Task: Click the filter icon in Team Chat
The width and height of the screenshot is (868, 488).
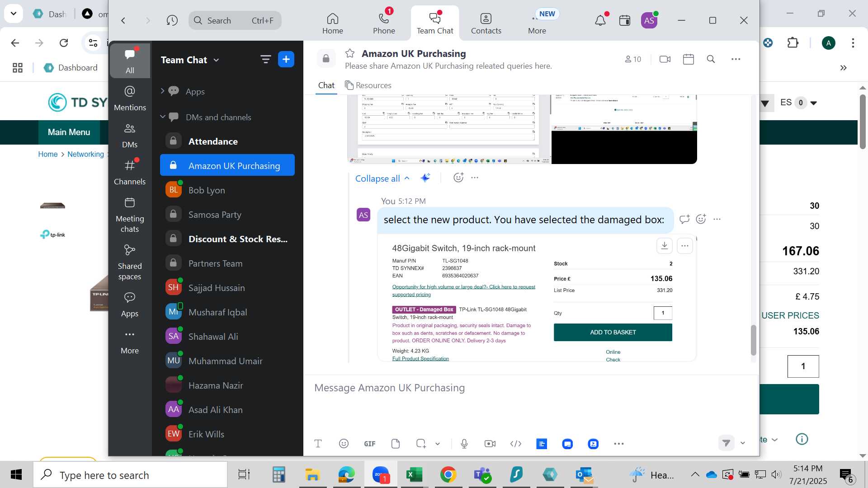Action: click(x=265, y=59)
